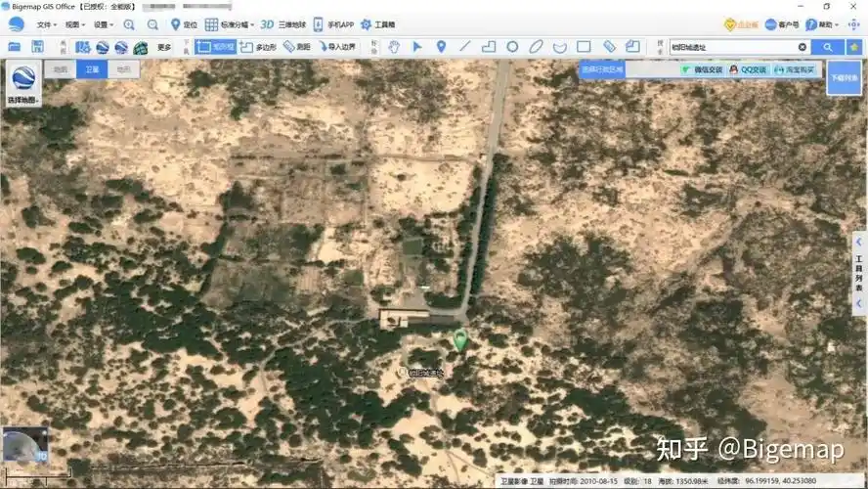The image size is (868, 489).
Task: Open the 设置 menu
Action: (103, 24)
